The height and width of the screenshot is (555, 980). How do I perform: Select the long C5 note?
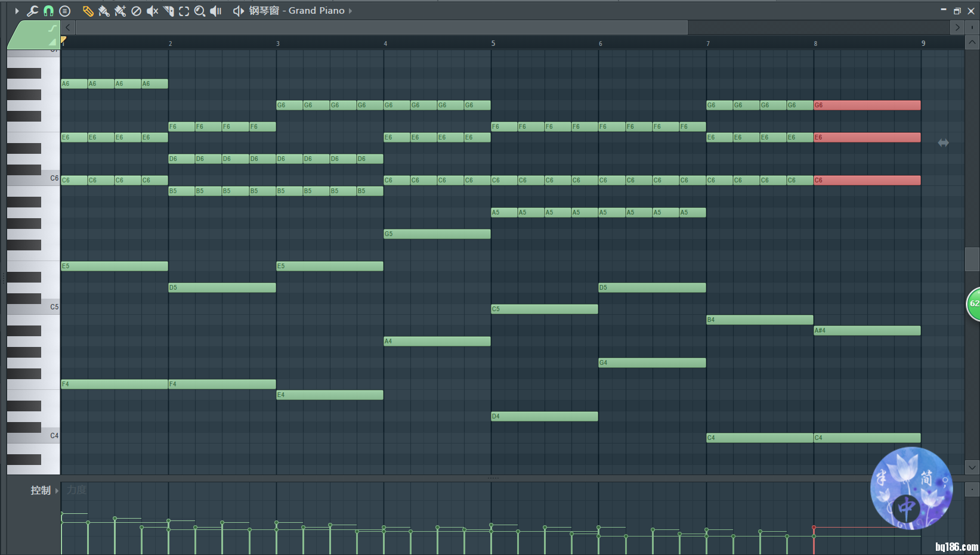[545, 309]
